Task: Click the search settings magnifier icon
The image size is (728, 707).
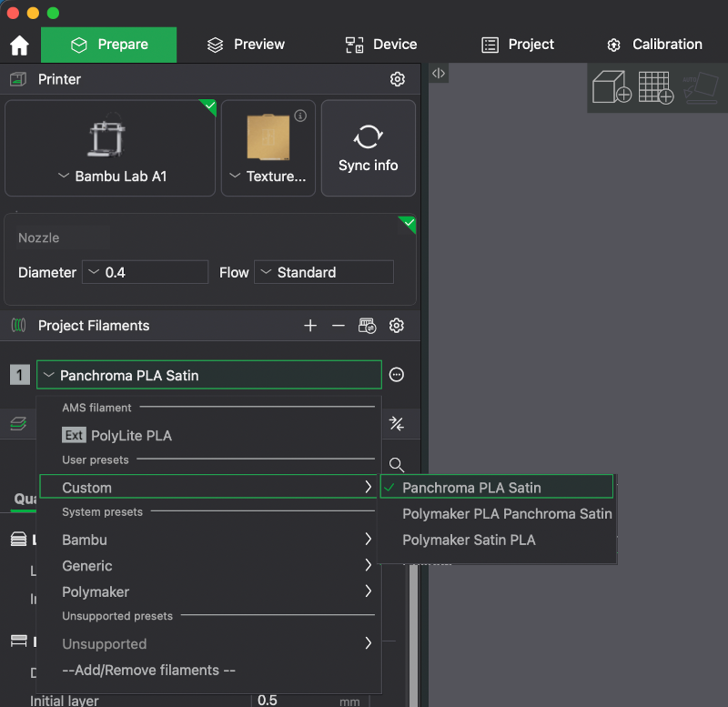Action: click(x=397, y=464)
